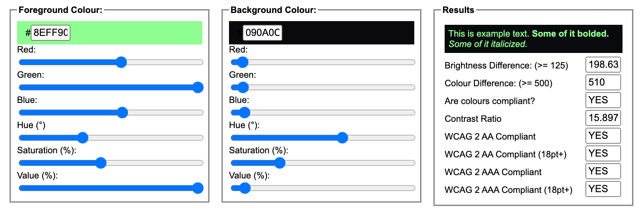Click the background Hue slider handle
The height and width of the screenshot is (214, 644).
[x=342, y=138]
